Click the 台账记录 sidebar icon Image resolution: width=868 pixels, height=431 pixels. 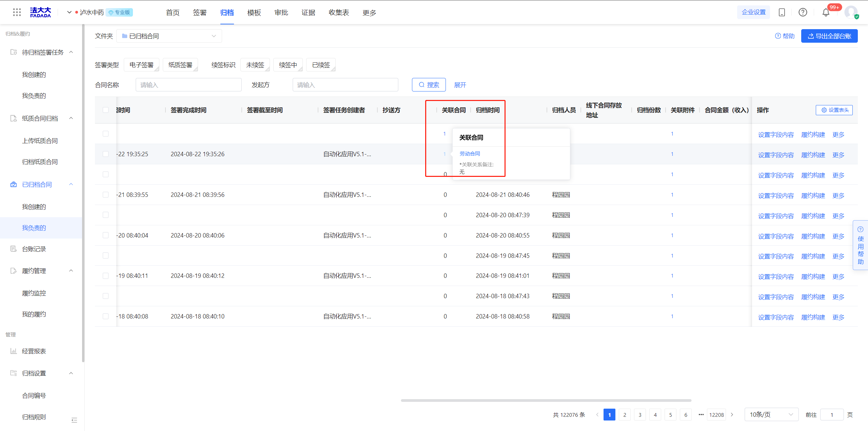click(x=14, y=249)
